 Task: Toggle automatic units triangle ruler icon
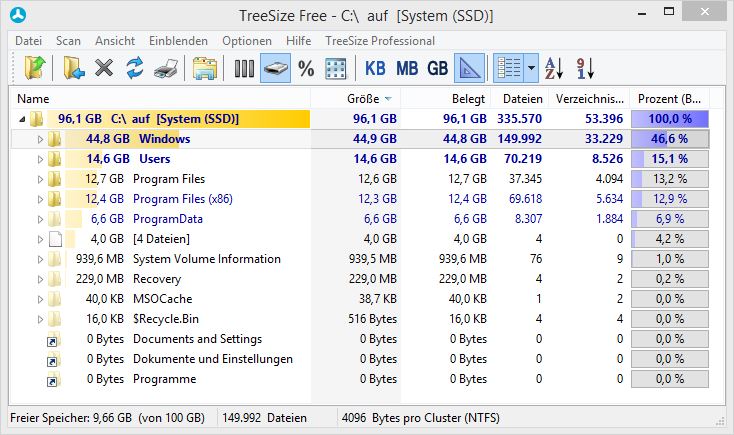(x=469, y=68)
